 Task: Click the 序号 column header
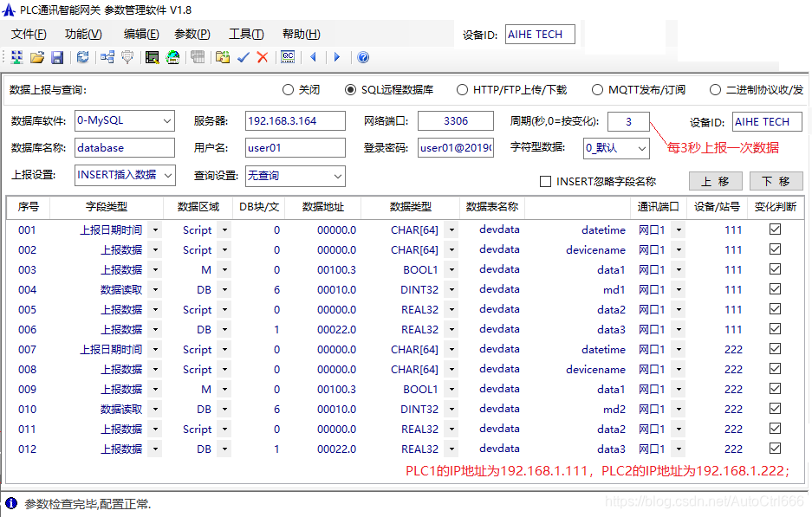(x=28, y=207)
